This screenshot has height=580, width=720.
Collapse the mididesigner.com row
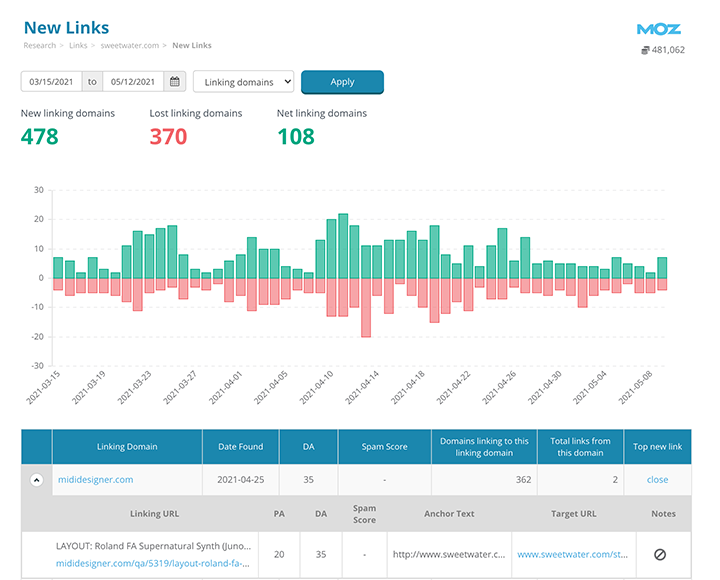pyautogui.click(x=36, y=480)
